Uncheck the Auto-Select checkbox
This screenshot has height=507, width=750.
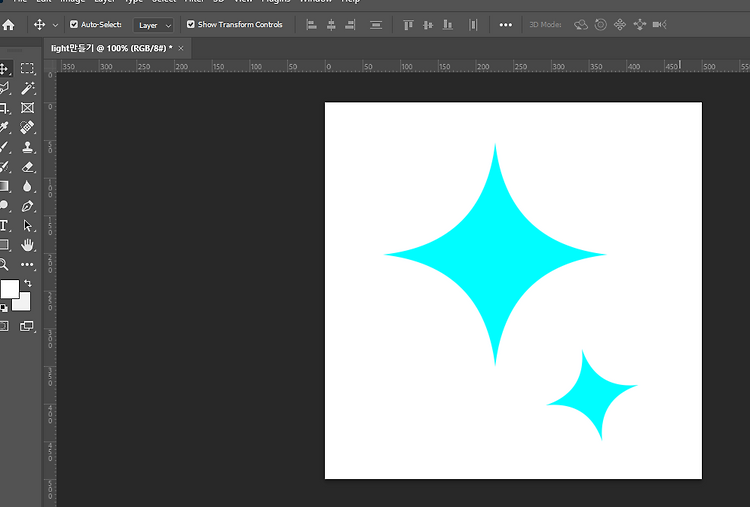pyautogui.click(x=74, y=24)
